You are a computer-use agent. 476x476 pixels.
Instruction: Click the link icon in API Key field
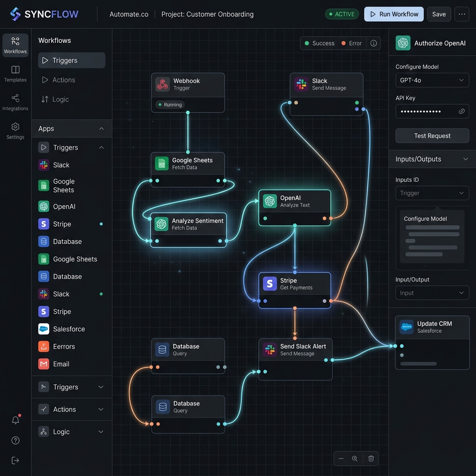point(462,111)
